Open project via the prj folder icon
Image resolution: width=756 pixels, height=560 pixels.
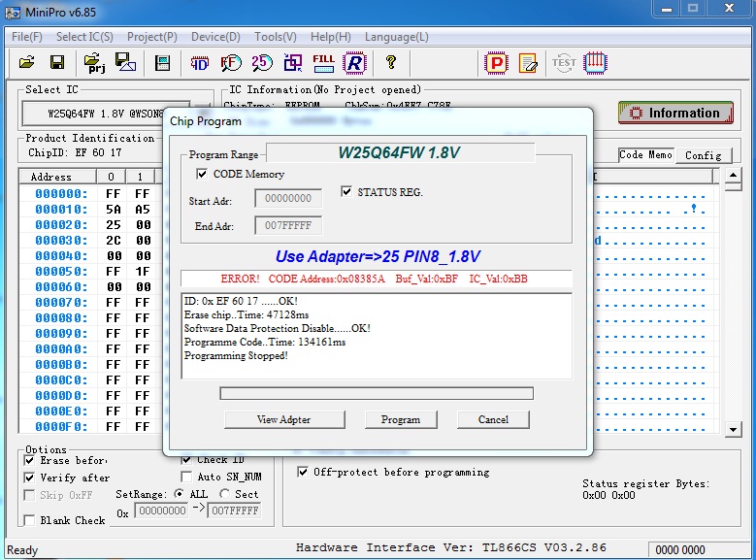click(x=95, y=63)
